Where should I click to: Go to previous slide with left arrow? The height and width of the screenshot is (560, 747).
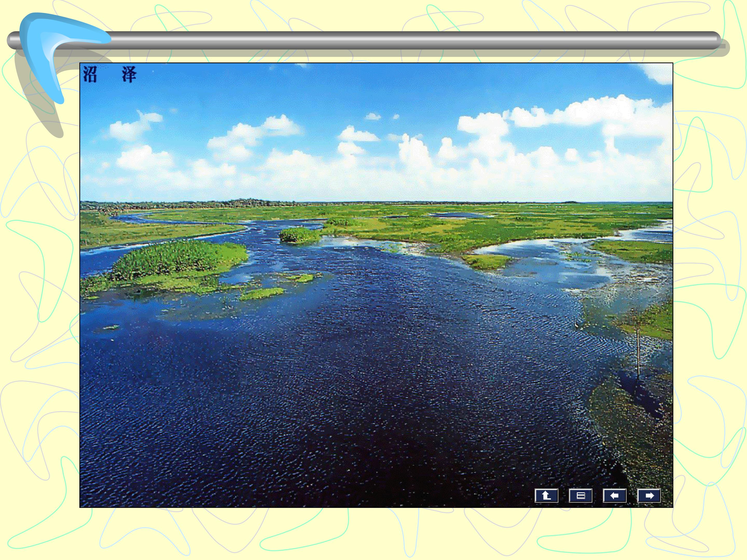[x=615, y=495]
